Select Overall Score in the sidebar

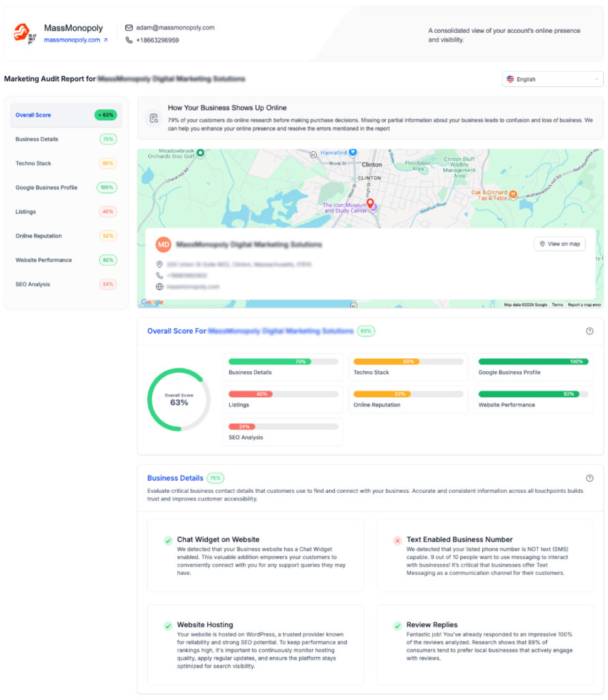click(66, 115)
